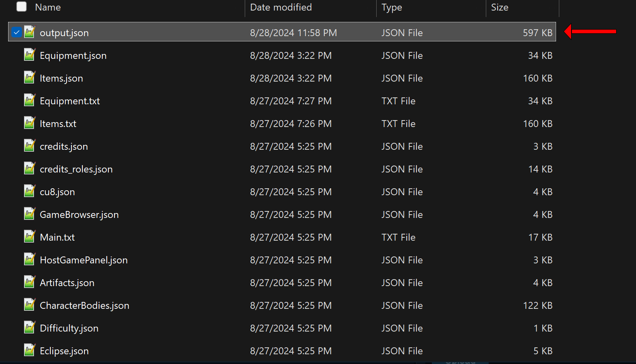Screen dimensions: 636x364
Task: Select the Items.json file name
Action: (x=61, y=78)
